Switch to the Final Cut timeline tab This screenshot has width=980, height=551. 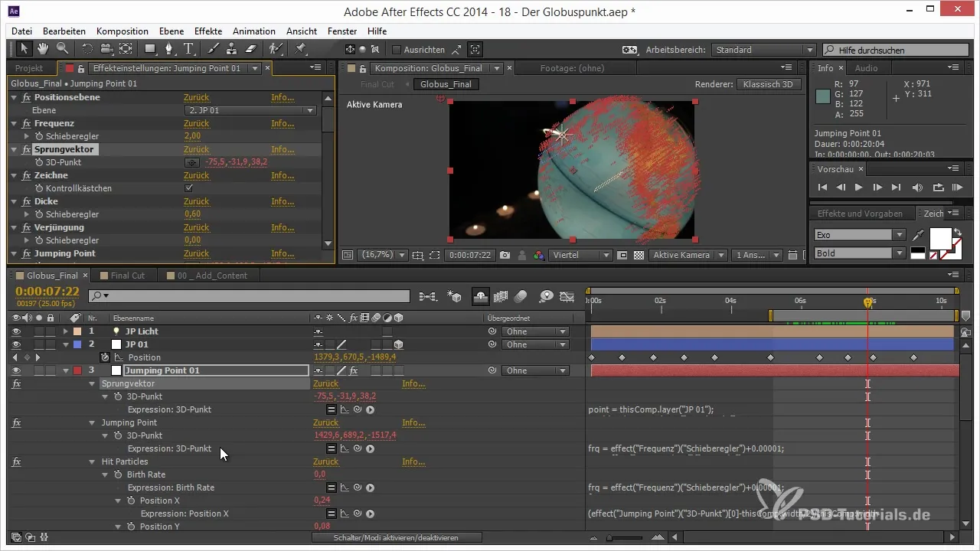coord(127,275)
